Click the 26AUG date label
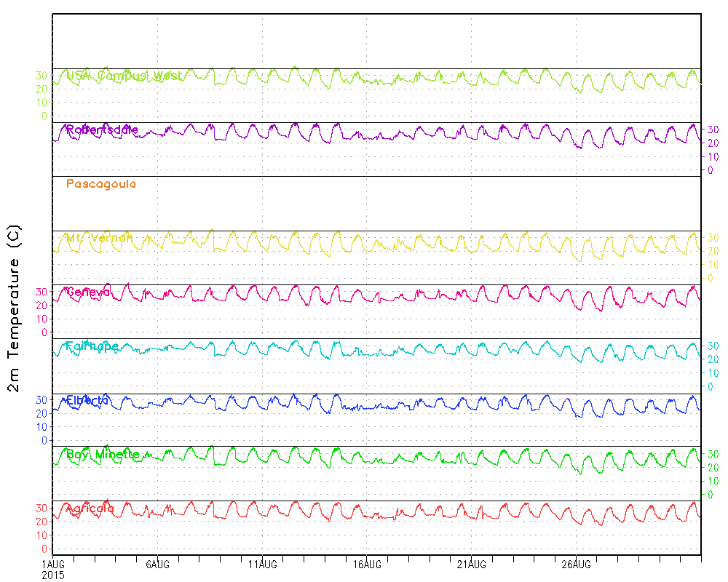 tap(575, 564)
